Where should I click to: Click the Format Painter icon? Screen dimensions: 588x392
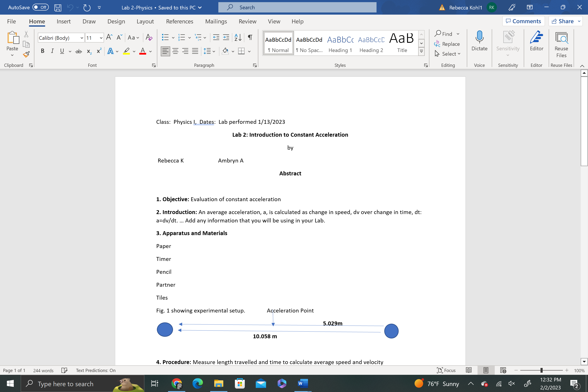tap(26, 55)
